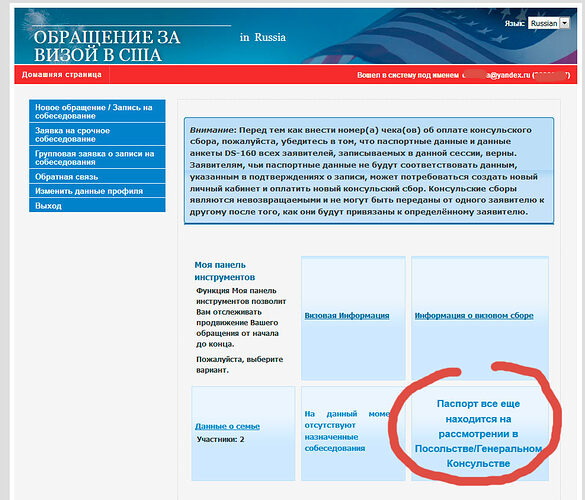Click the Участники: 2 text
Screen dimensions: 585x500
220,440
